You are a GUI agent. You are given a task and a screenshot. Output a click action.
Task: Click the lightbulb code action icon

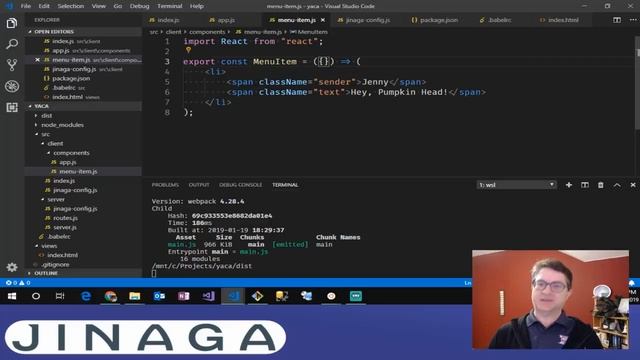[x=188, y=50]
